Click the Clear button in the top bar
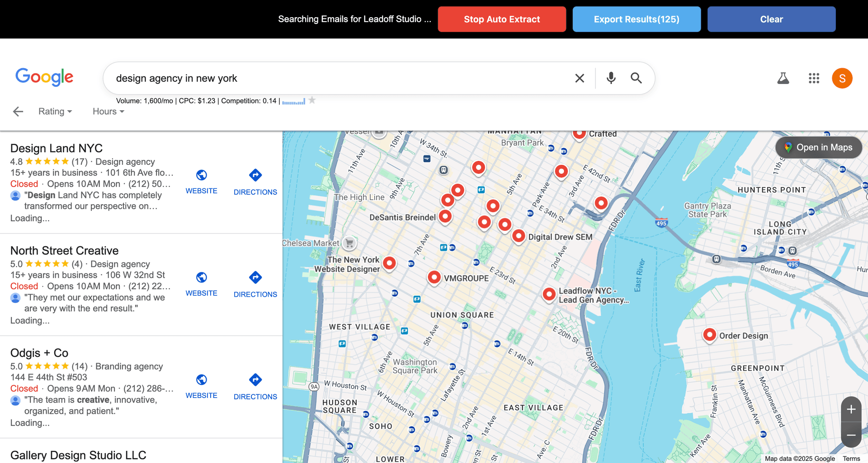 coord(771,19)
